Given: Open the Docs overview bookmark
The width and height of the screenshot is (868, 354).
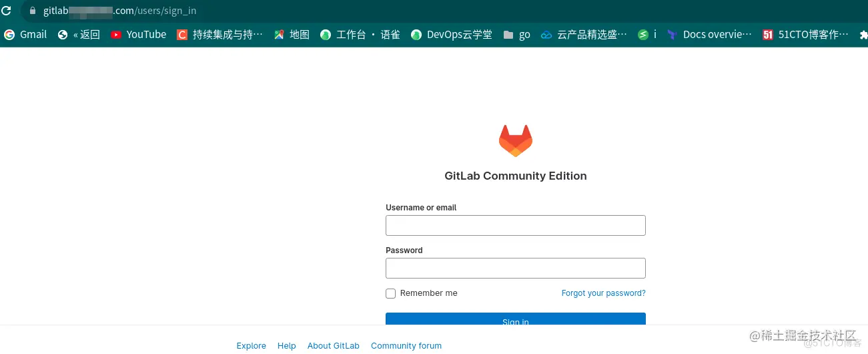Looking at the screenshot, I should coord(710,35).
